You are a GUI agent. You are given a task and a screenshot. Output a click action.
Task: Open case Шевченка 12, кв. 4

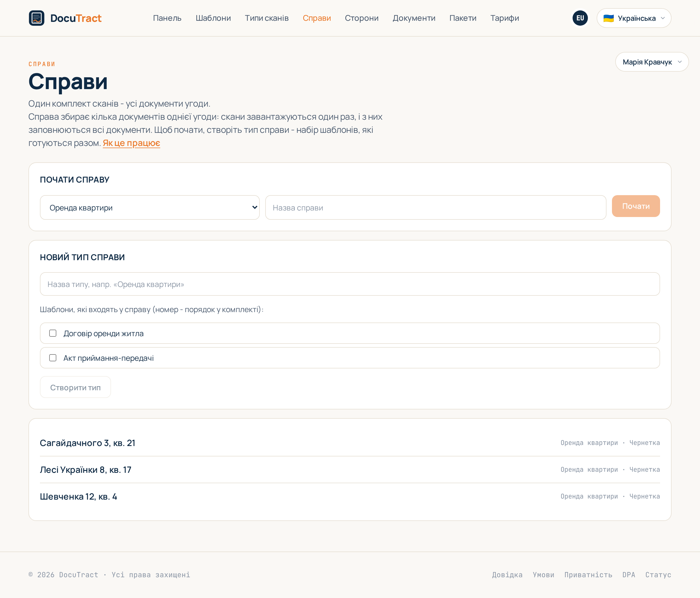click(78, 497)
